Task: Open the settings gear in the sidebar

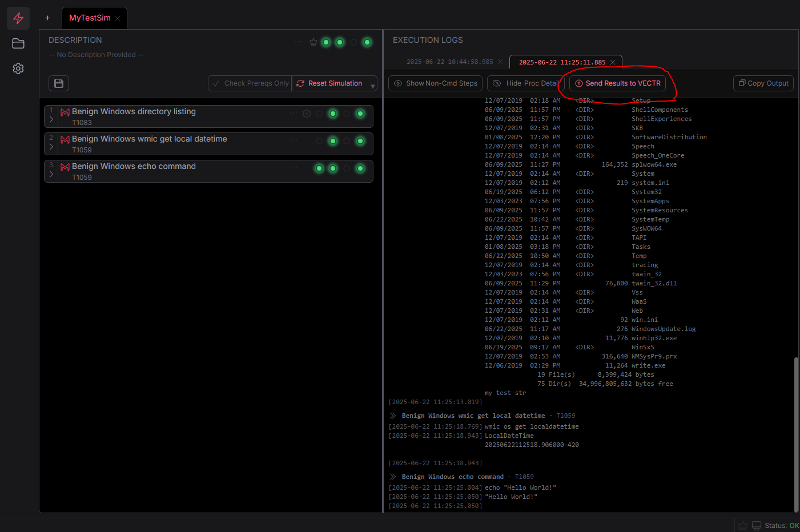Action: [18, 68]
